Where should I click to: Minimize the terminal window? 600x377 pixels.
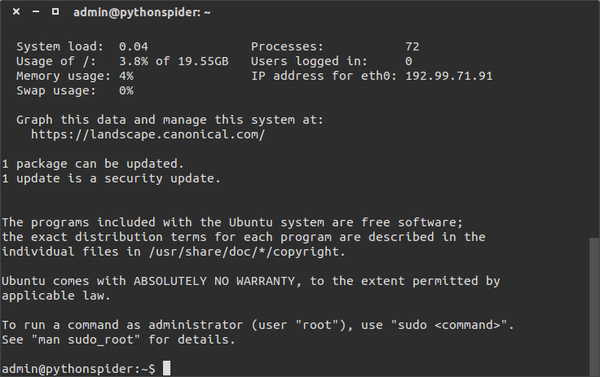(36, 12)
